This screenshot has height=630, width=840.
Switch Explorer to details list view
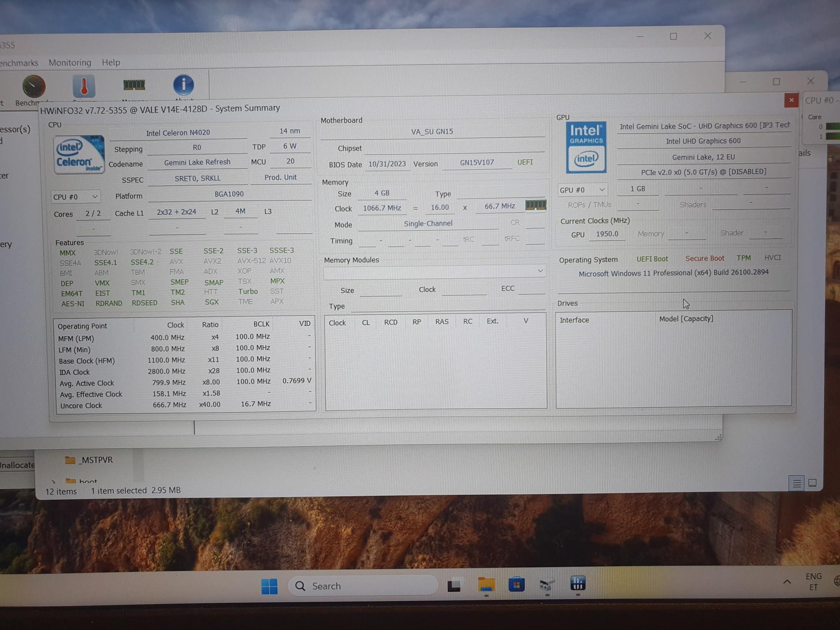tap(797, 483)
